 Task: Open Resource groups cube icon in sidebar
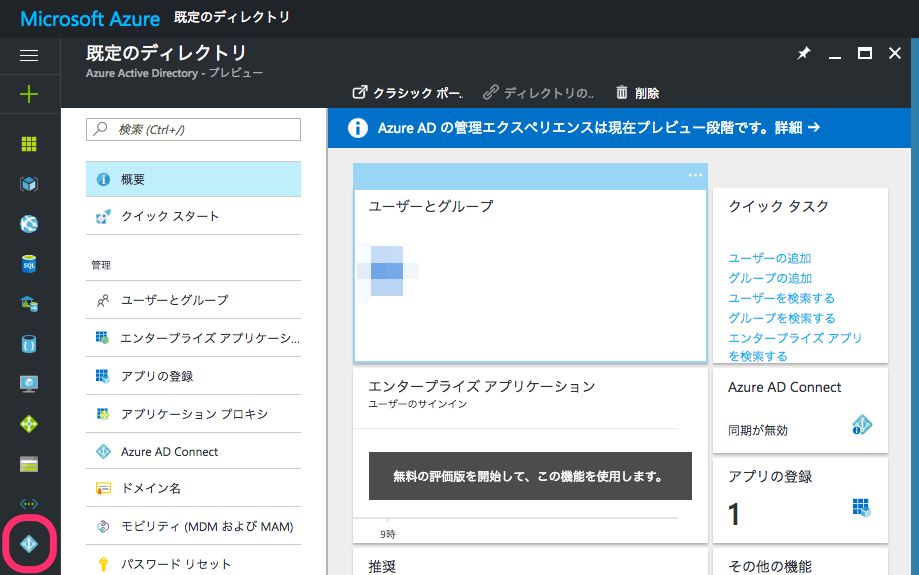29,184
